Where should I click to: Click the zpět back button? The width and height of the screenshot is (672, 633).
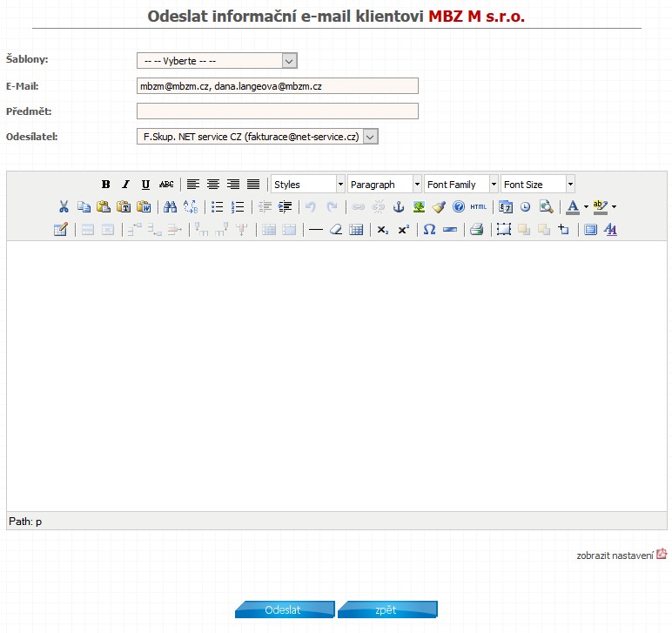tap(387, 609)
